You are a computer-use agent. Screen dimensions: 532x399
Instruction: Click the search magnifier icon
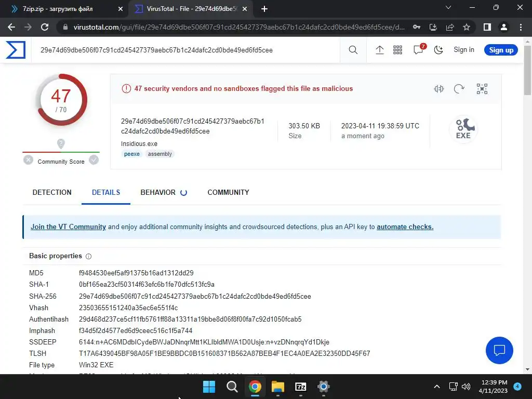pyautogui.click(x=353, y=50)
